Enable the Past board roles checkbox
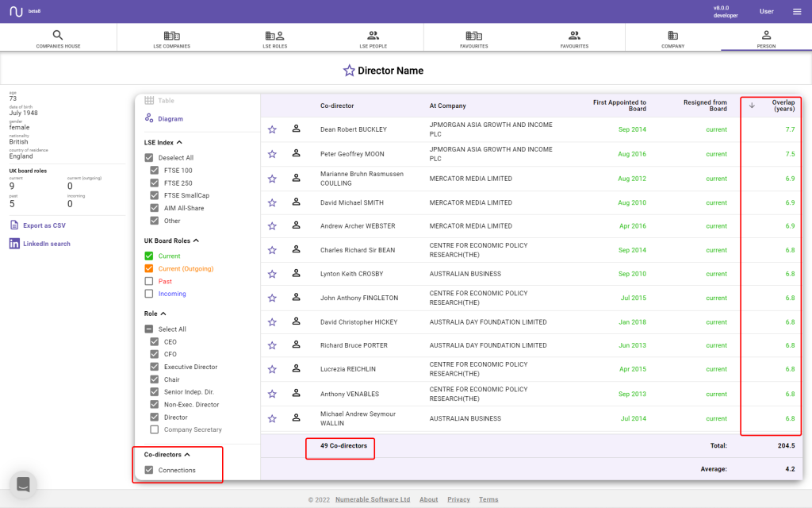This screenshot has width=812, height=508. click(x=149, y=281)
